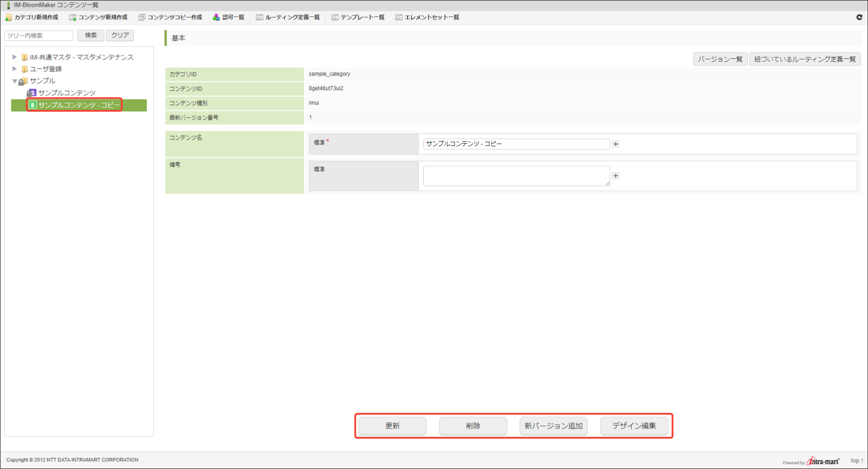
Task: Collapse the サンプル tree folder
Action: click(14, 81)
